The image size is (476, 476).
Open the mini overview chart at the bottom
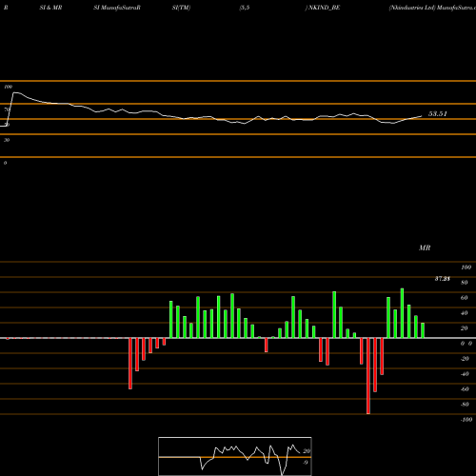235,456
